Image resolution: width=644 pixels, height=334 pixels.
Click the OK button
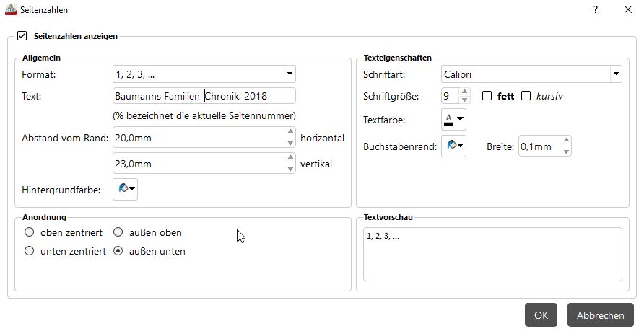(541, 315)
